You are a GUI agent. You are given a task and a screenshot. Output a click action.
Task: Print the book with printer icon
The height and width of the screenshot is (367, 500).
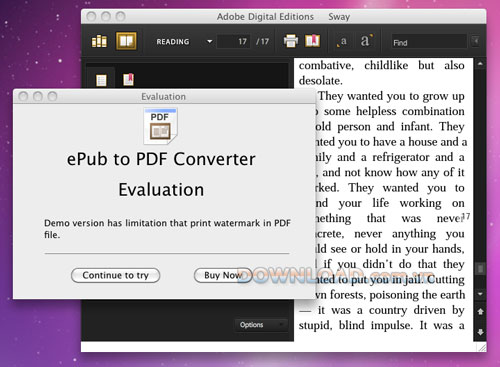coord(291,41)
